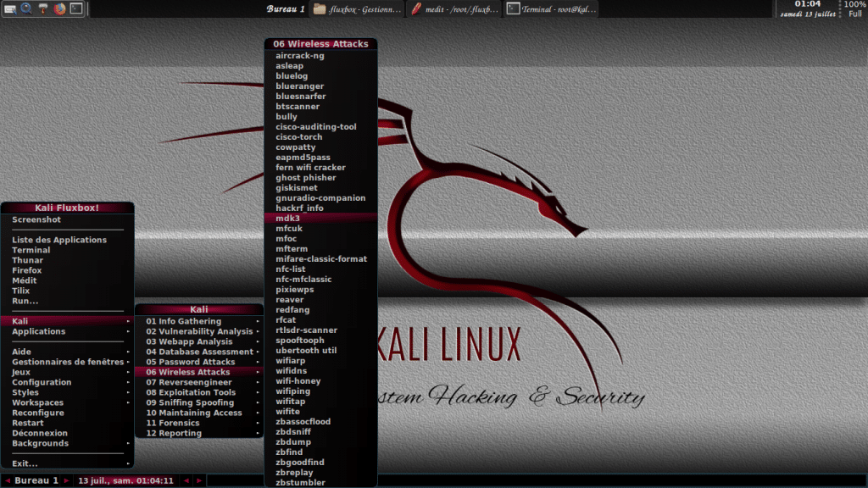Launch ghost phisher tool
868x488 pixels.
pyautogui.click(x=321, y=178)
